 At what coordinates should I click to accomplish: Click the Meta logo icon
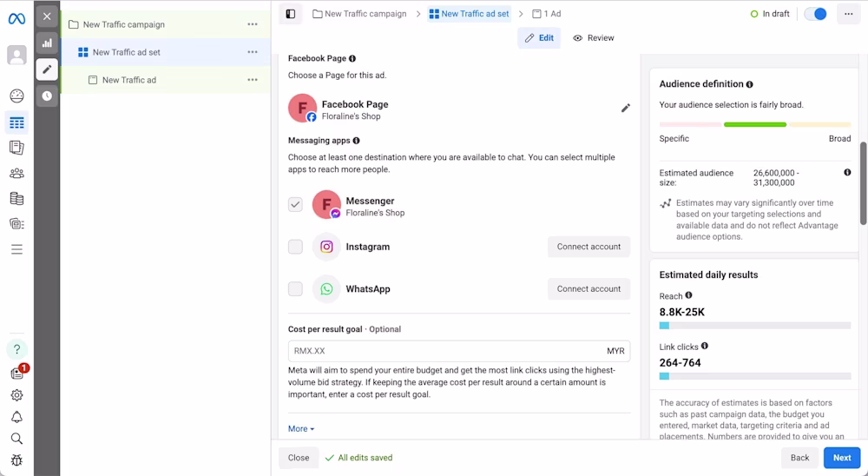[x=16, y=19]
